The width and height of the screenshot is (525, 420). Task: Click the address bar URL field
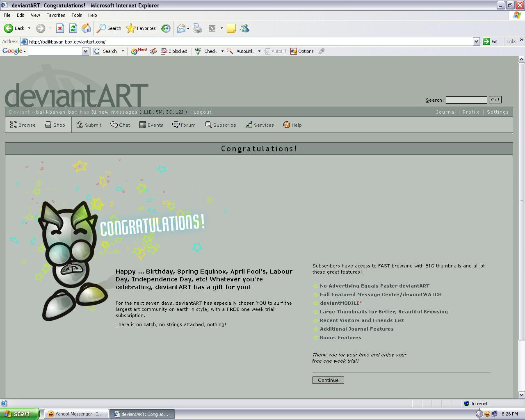pos(250,41)
